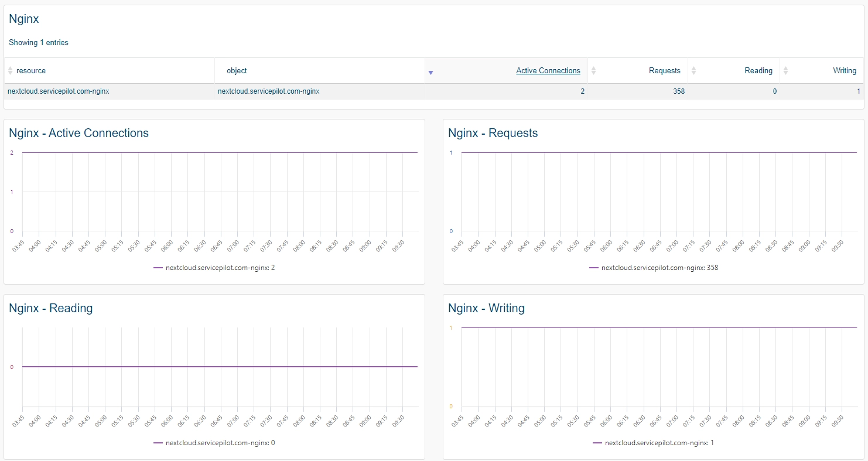Click the 'Nginx - Reading' chart title
Screen dimensions: 868x461
tap(51, 308)
